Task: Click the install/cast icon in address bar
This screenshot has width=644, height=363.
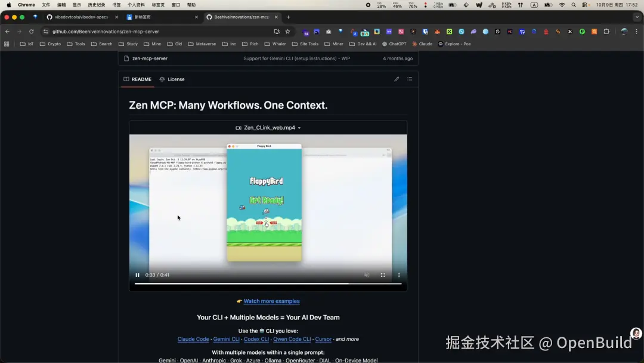Action: click(277, 31)
